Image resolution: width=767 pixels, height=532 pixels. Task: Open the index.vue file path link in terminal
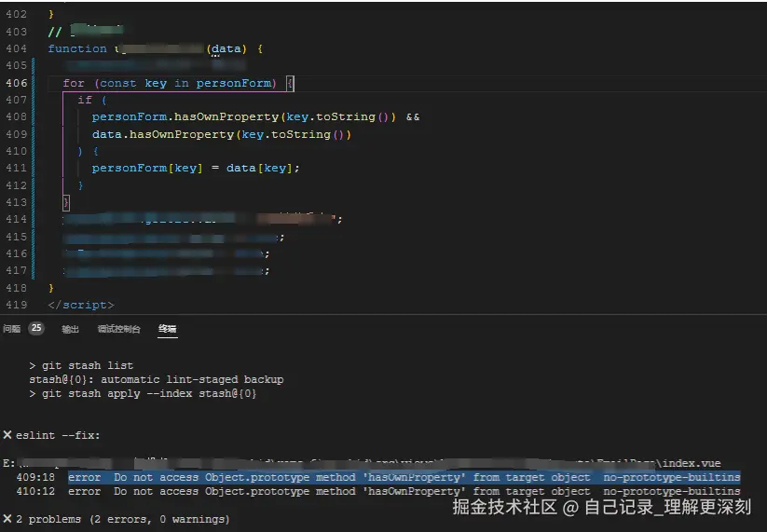coord(362,463)
